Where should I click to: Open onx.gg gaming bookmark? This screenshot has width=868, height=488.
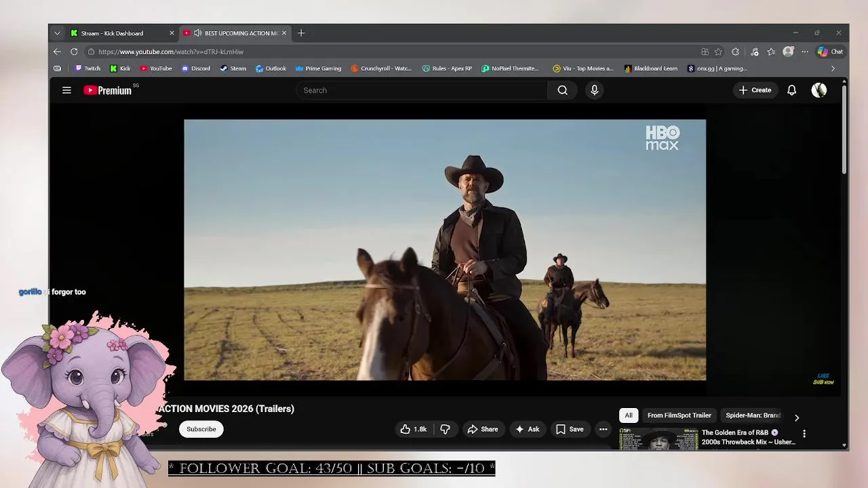click(x=717, y=68)
